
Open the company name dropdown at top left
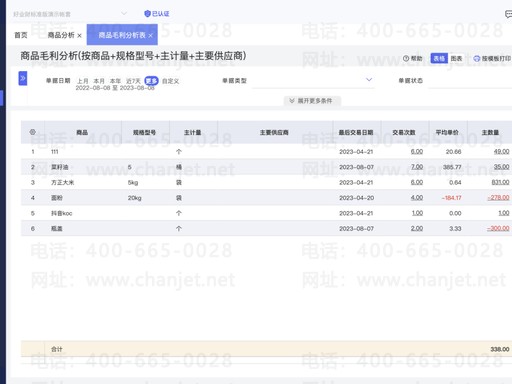click(70, 14)
